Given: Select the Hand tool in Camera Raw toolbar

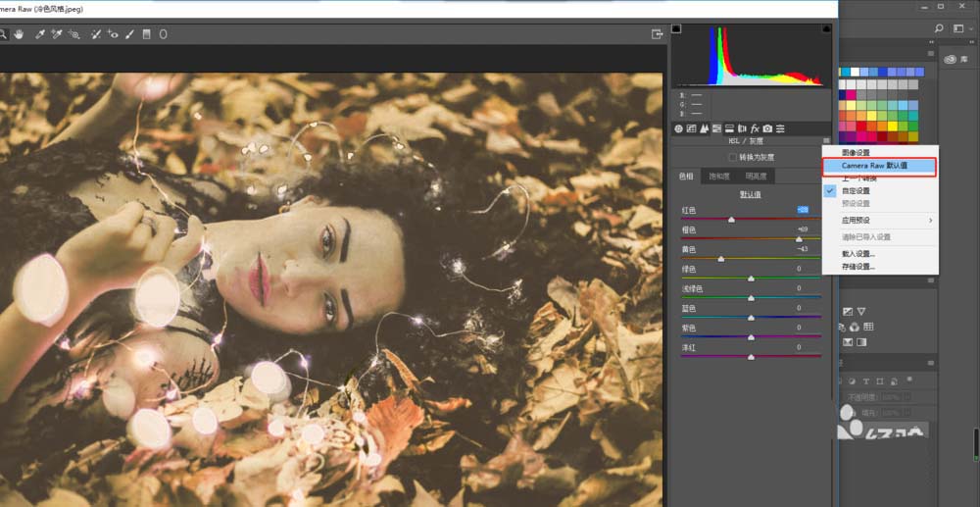Looking at the screenshot, I should [19, 34].
